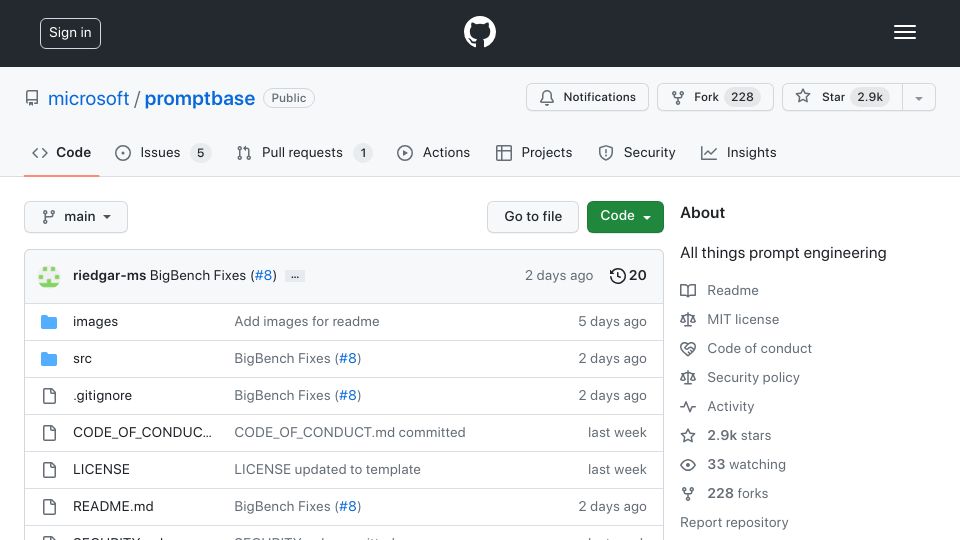
Task: Open the star lists dropdown arrow
Action: click(918, 98)
